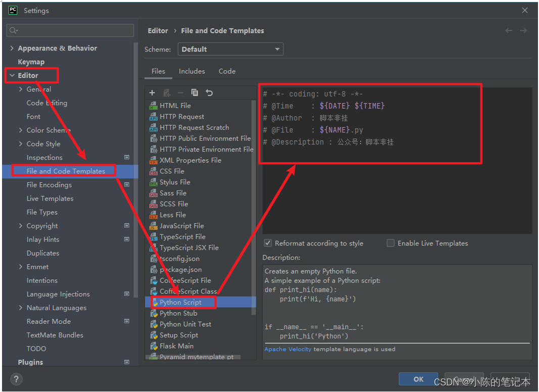The width and height of the screenshot is (539, 392).
Task: Click the Copy Template icon
Action: pos(194,93)
